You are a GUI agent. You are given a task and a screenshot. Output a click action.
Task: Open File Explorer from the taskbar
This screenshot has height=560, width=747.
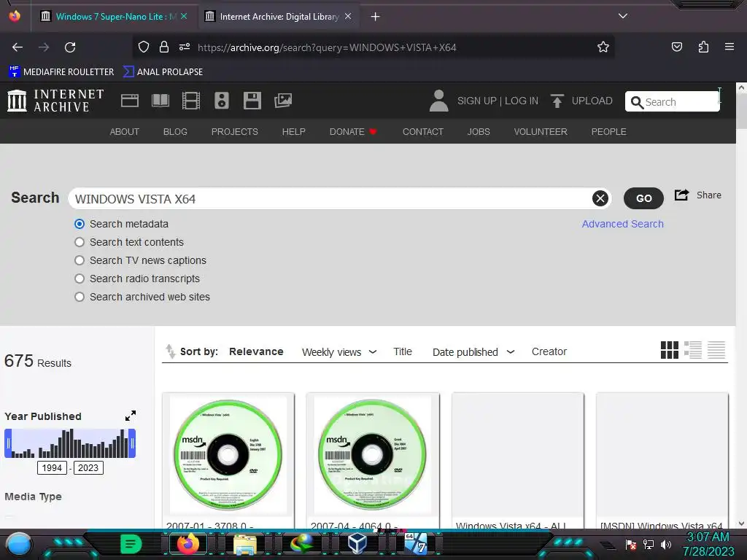click(x=245, y=545)
